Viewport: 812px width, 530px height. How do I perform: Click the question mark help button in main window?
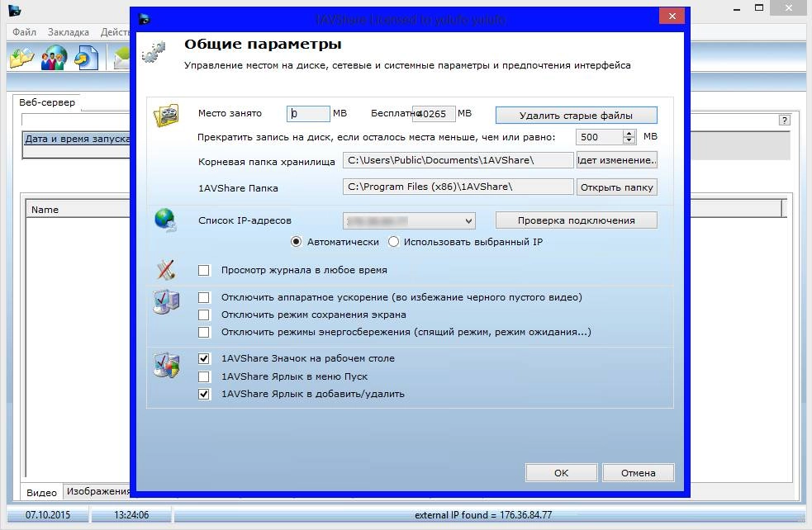[x=785, y=120]
